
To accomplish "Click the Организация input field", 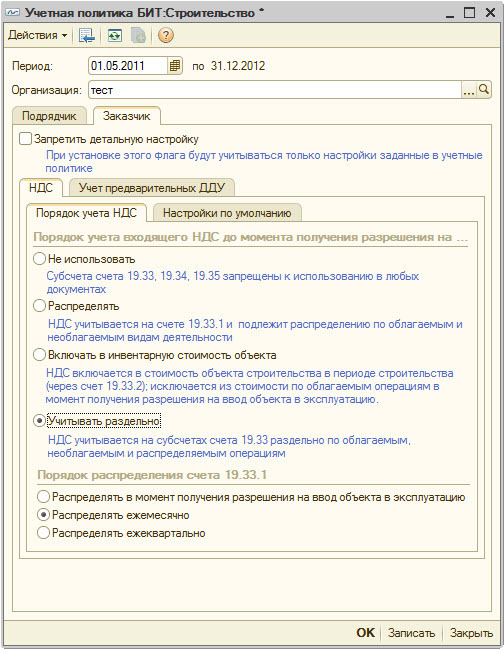I will click(x=275, y=90).
